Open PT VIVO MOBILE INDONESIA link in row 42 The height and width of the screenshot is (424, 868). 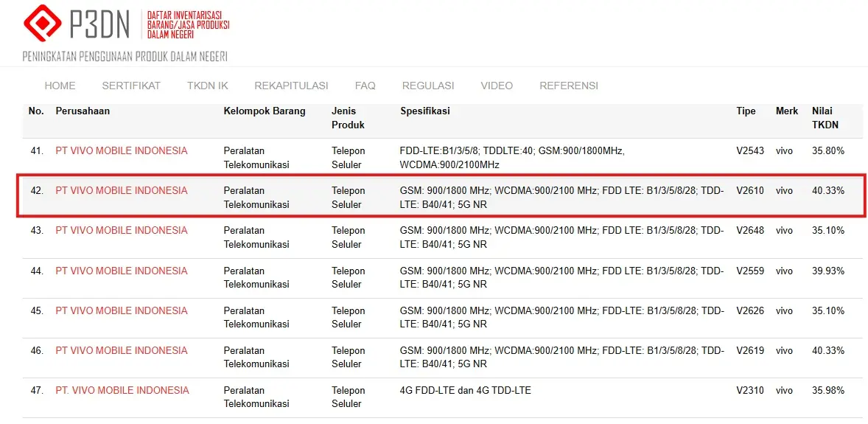[x=122, y=191]
